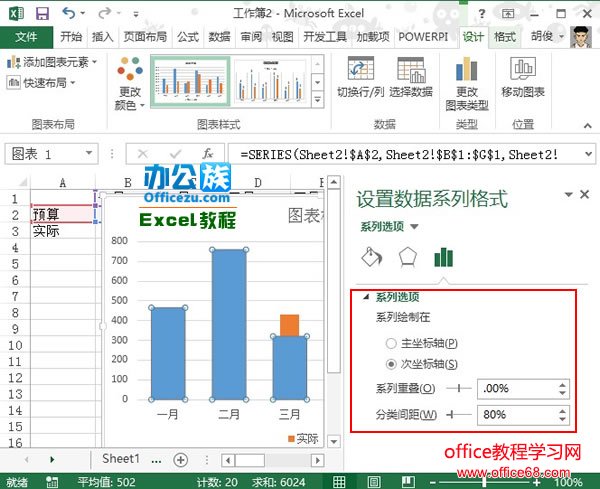This screenshot has height=489, width=600.
Task: Zoom in with the plus button
Action: tap(537, 482)
